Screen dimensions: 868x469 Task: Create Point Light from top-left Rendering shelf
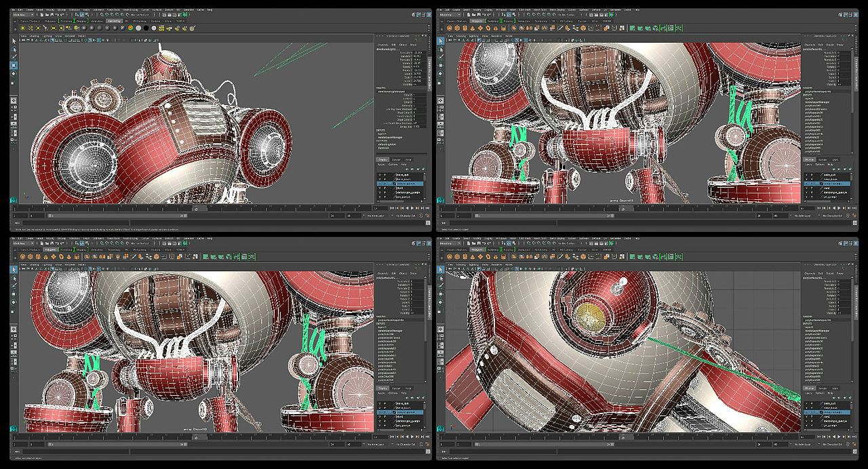coord(38,28)
